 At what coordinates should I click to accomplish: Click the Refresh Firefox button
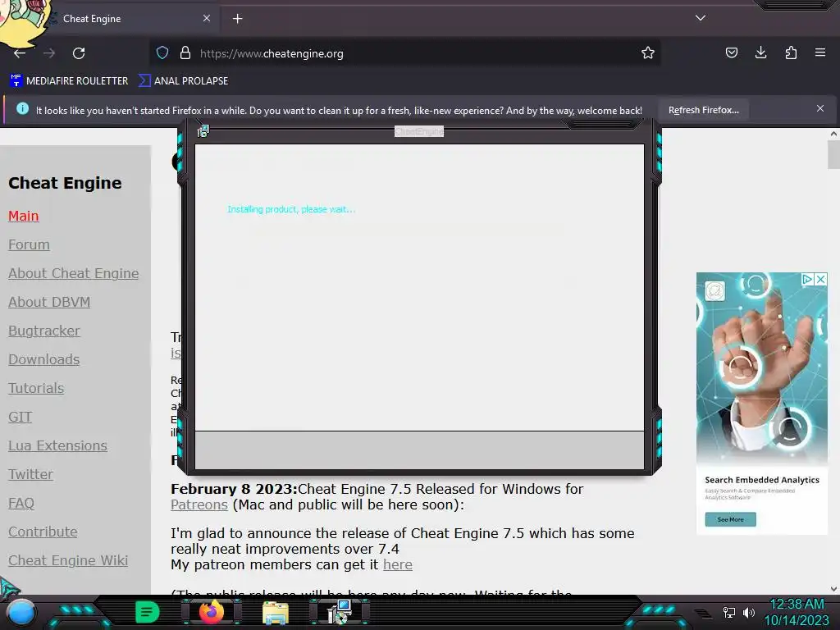pyautogui.click(x=703, y=111)
